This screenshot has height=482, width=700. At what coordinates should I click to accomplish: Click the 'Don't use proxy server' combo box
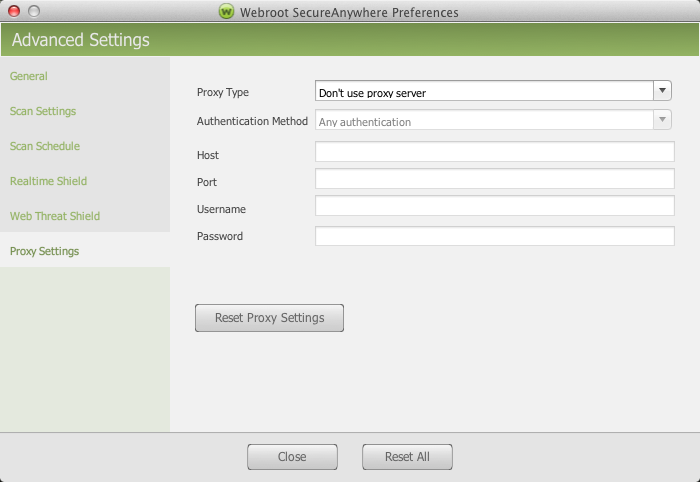tap(484, 92)
